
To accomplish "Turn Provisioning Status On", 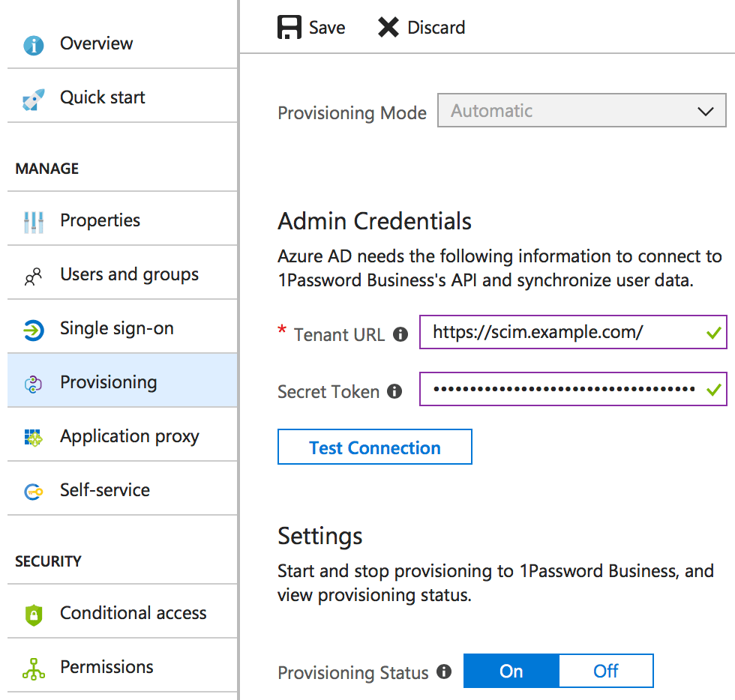I will (511, 671).
